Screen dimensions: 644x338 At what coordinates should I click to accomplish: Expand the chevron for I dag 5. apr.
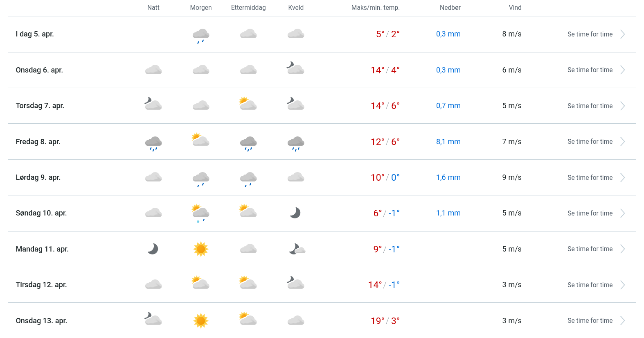[x=622, y=34]
